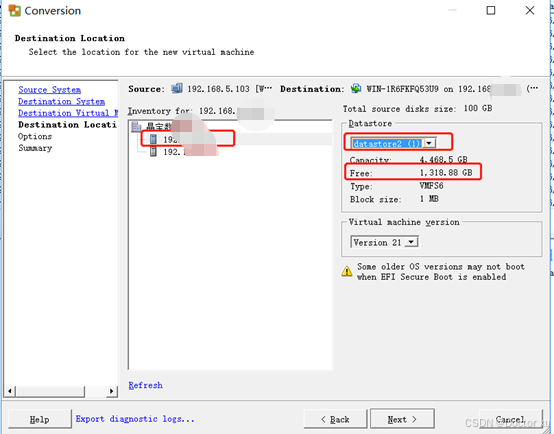The height and width of the screenshot is (434, 554).
Task: Click the VMFS6 type value
Action: 431,186
